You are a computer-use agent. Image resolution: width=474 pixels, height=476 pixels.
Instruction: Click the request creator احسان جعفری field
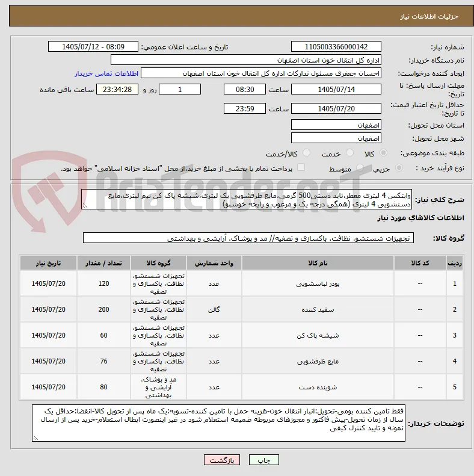(261, 73)
